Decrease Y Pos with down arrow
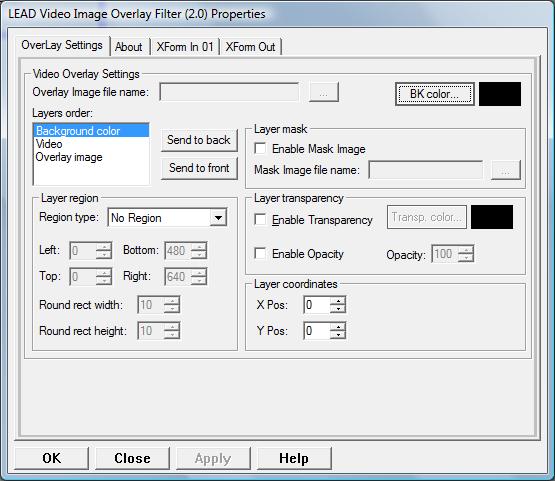Image resolution: width=555 pixels, height=481 pixels. pyautogui.click(x=338, y=335)
